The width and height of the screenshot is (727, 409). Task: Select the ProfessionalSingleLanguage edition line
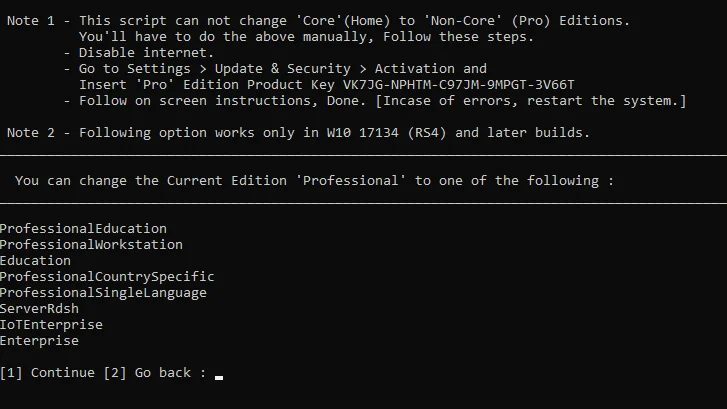[x=103, y=293]
